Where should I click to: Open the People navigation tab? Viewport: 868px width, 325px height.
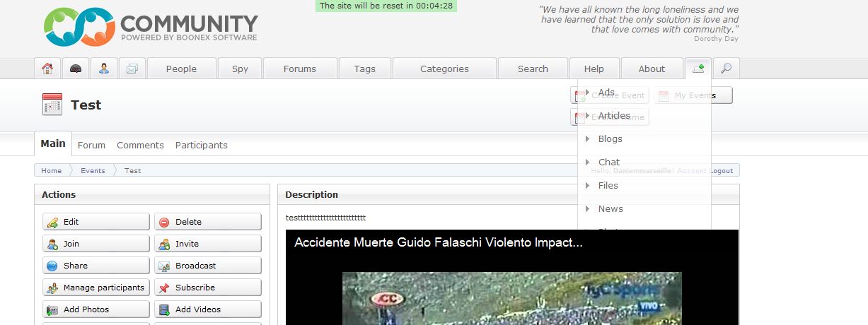pos(181,69)
